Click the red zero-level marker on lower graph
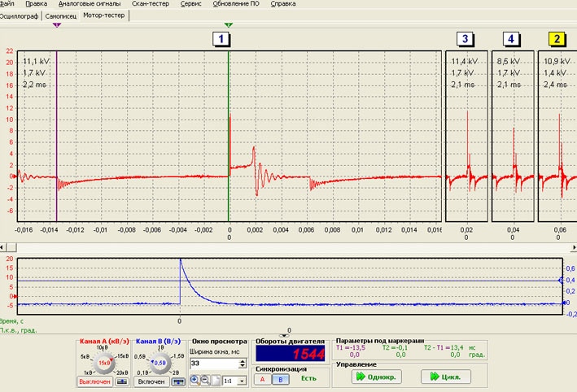 pyautogui.click(x=15, y=296)
